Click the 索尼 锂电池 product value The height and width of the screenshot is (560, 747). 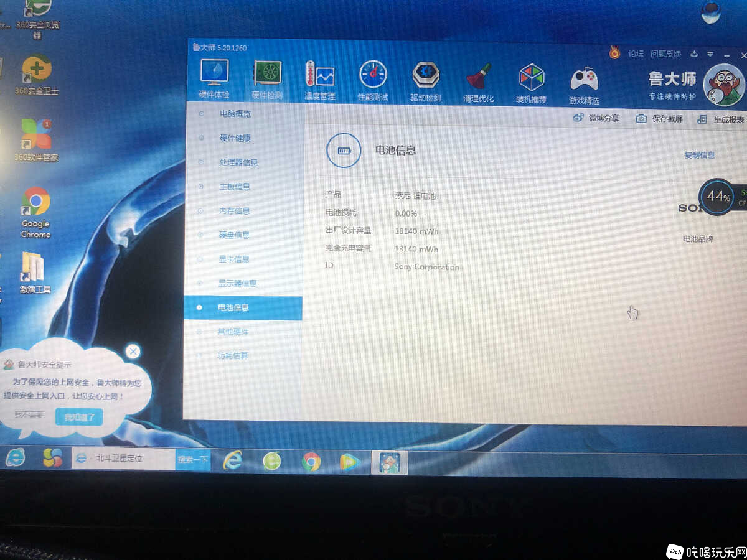(415, 195)
